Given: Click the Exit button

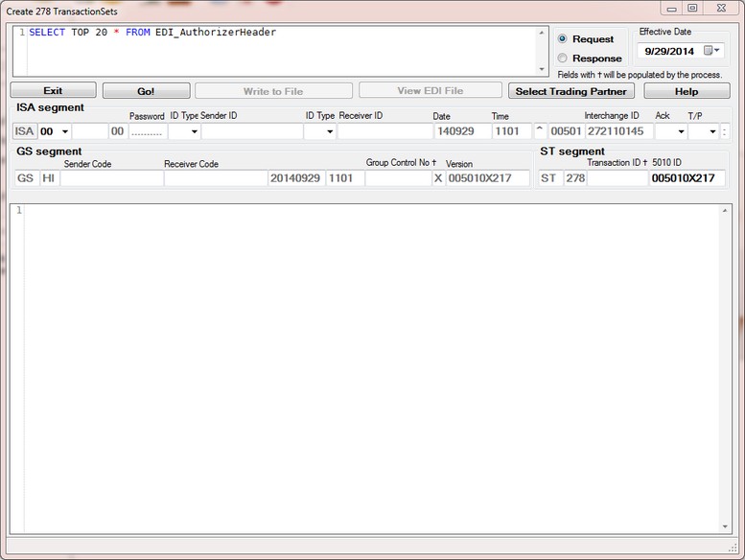Looking at the screenshot, I should point(53,91).
